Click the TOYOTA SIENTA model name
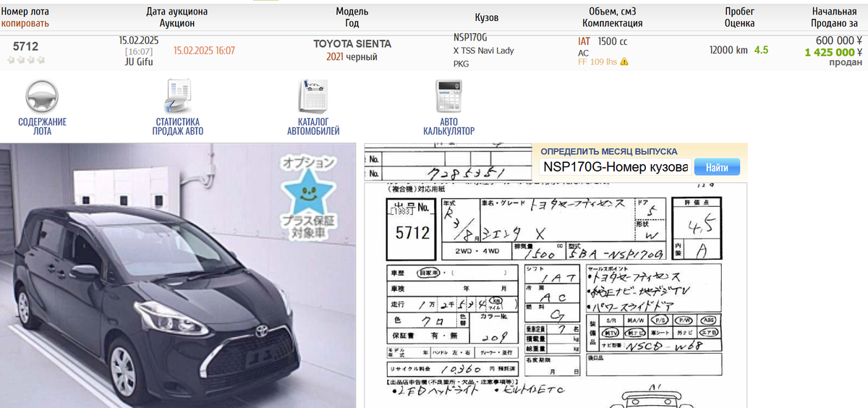The image size is (868, 408). click(352, 44)
